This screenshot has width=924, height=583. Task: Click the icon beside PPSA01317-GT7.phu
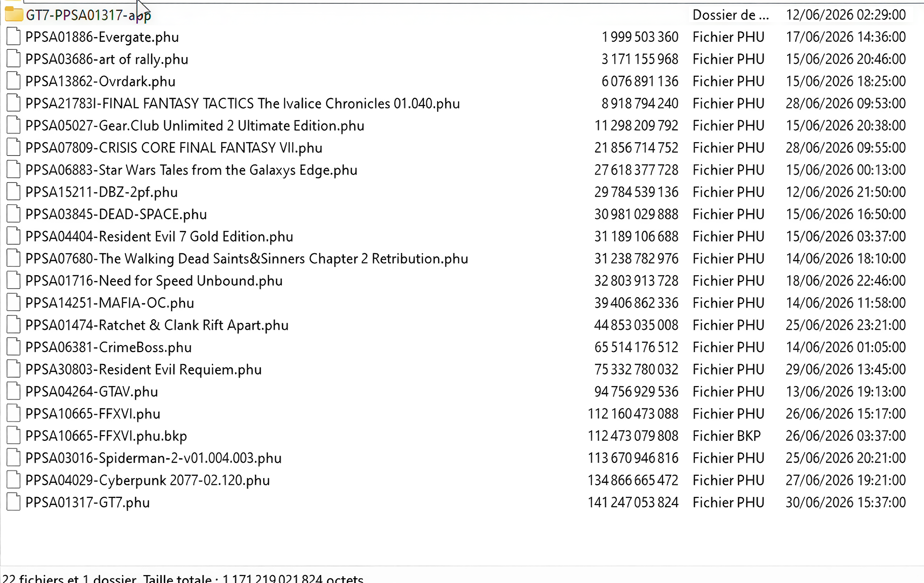click(x=13, y=503)
